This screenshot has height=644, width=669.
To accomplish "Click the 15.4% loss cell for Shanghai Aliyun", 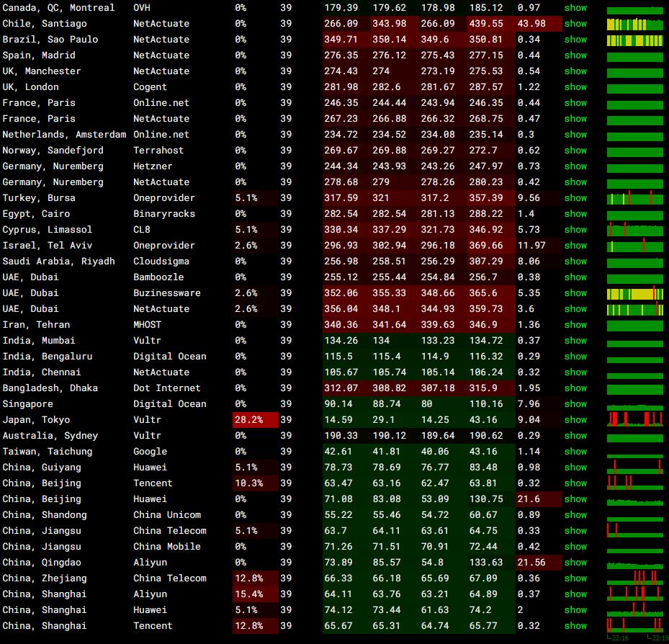I will (255, 594).
